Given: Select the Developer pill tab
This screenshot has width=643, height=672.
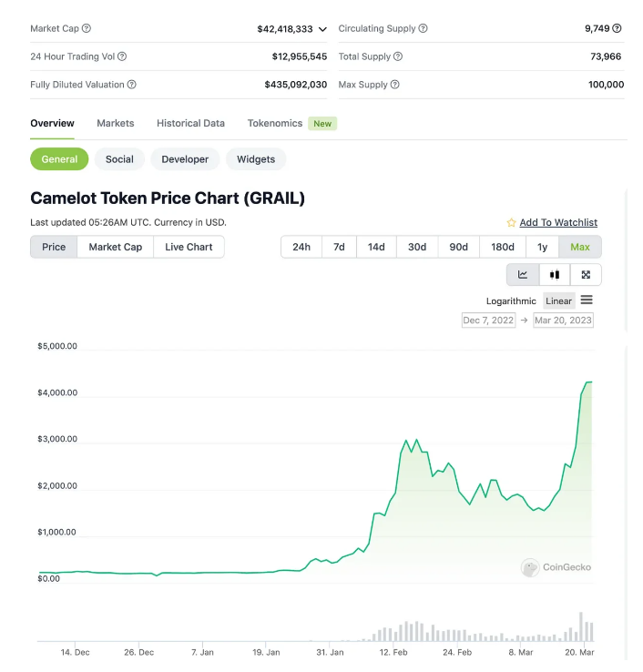Looking at the screenshot, I should 185,159.
